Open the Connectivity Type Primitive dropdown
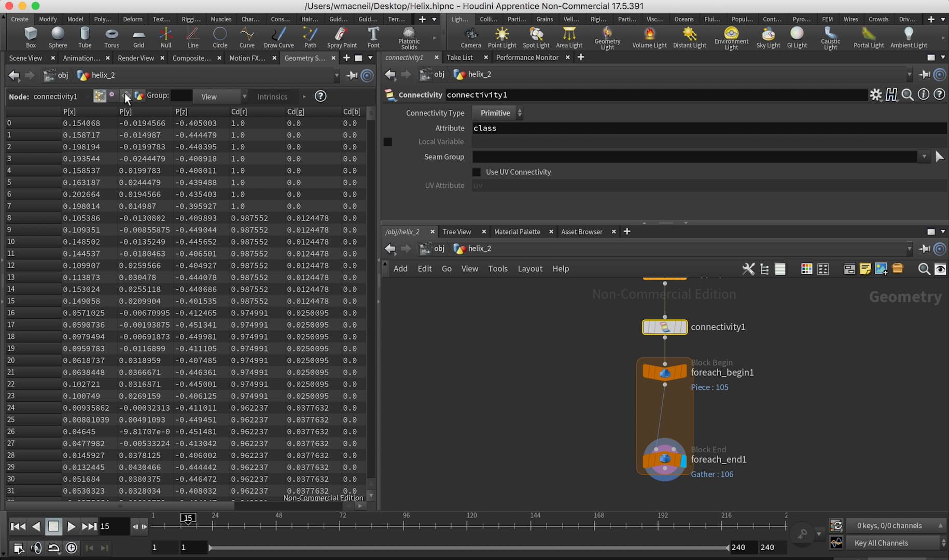Screen dimensions: 949x560 click(x=496, y=113)
